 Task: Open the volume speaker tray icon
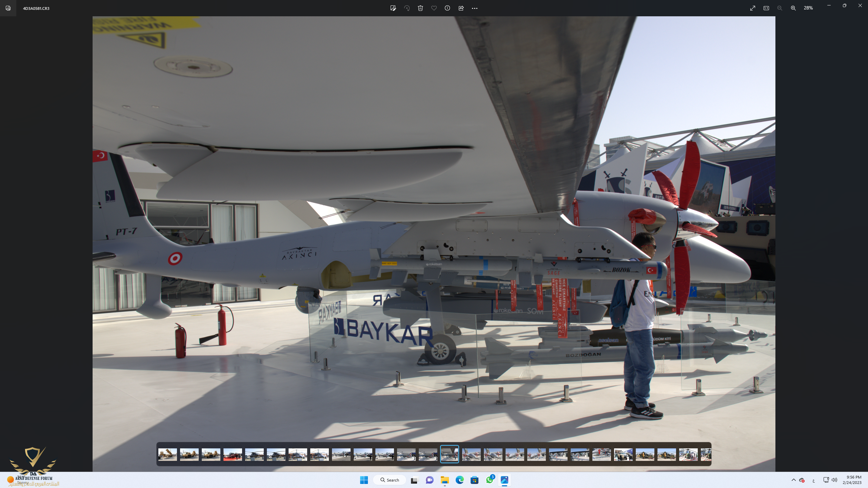coord(834,480)
